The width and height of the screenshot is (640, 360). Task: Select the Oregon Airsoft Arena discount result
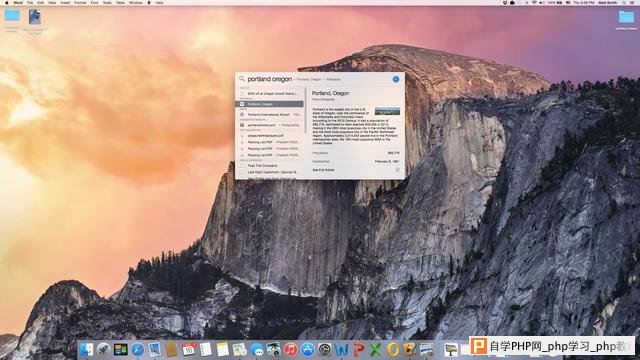[269, 93]
